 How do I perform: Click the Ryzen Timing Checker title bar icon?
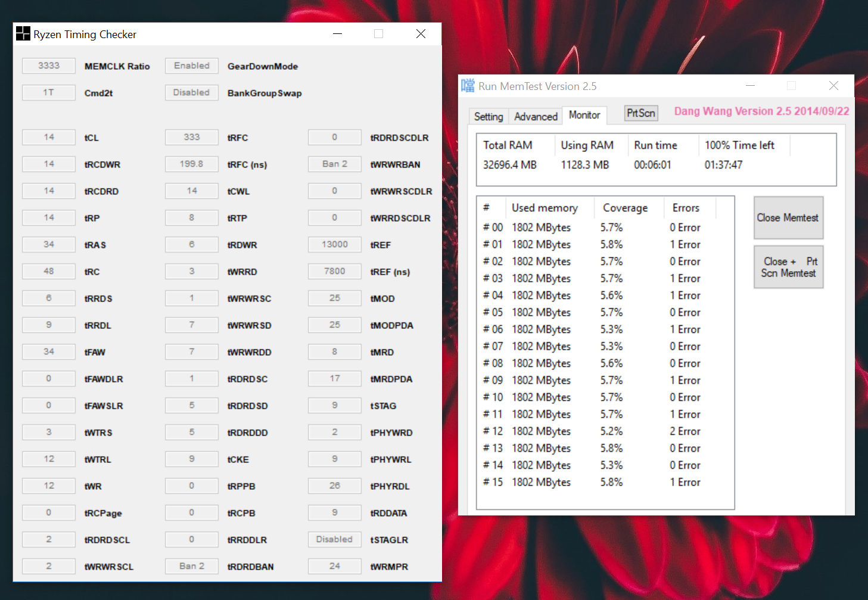coord(23,34)
